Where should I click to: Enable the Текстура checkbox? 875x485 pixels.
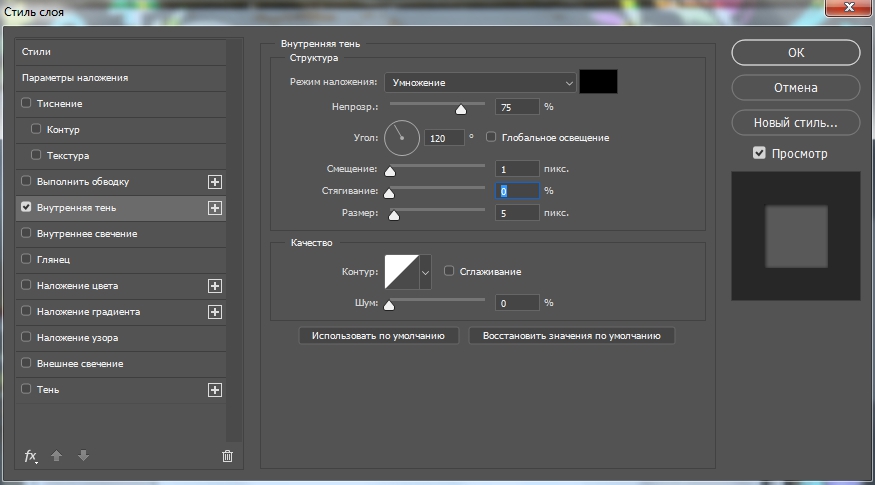click(36, 155)
